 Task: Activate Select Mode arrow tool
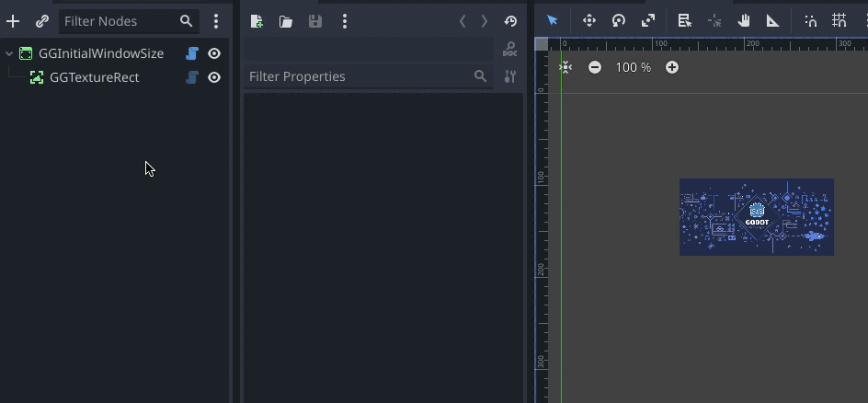pos(553,21)
